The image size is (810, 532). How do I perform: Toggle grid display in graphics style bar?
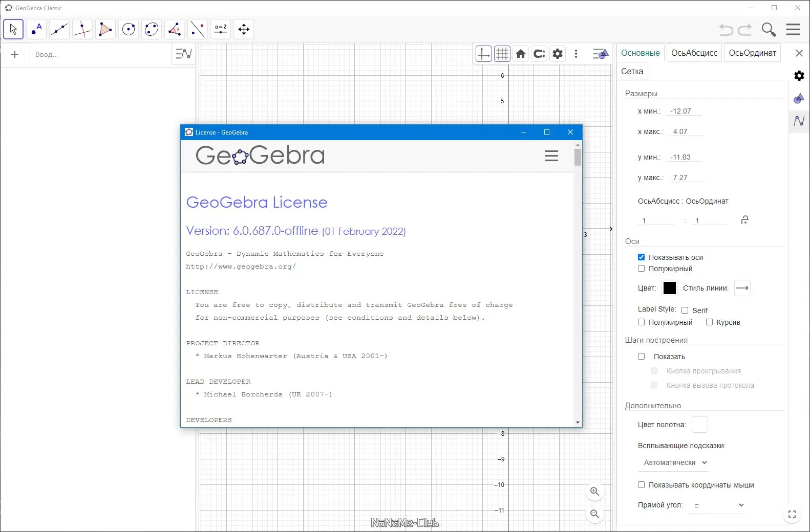coord(502,54)
